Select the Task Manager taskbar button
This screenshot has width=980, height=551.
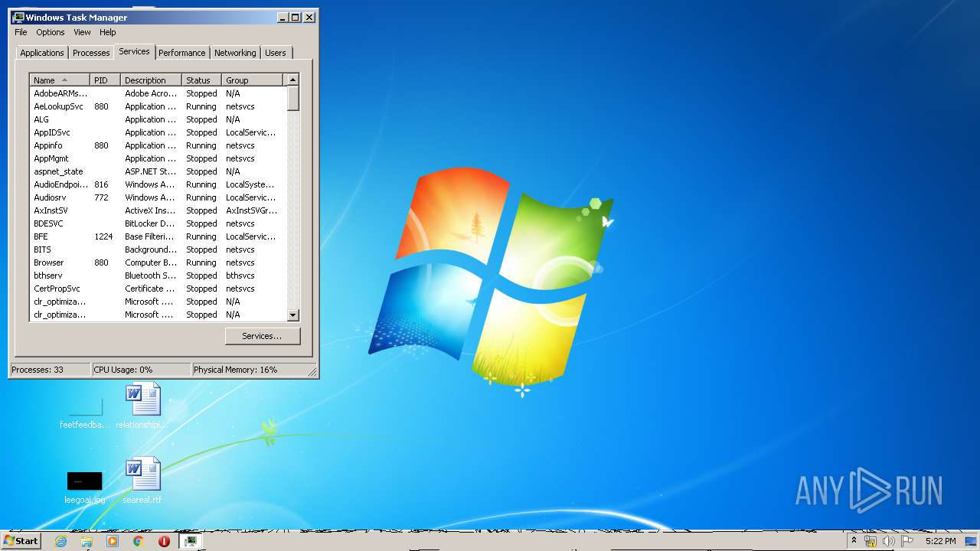[190, 541]
